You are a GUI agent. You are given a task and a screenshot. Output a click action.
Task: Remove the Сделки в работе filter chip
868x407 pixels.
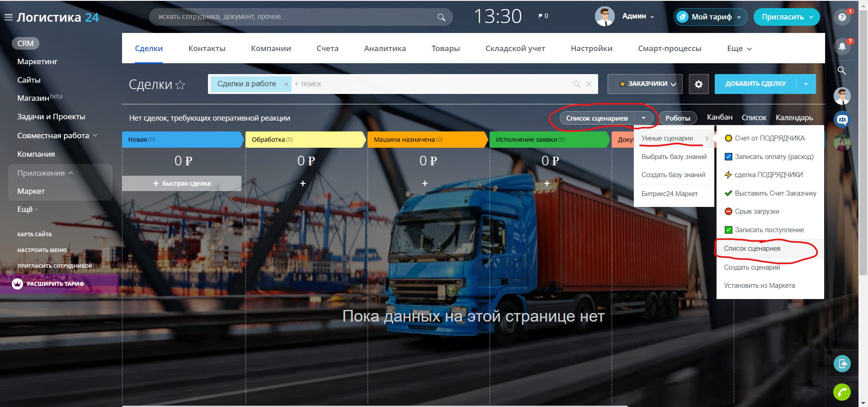click(x=286, y=84)
